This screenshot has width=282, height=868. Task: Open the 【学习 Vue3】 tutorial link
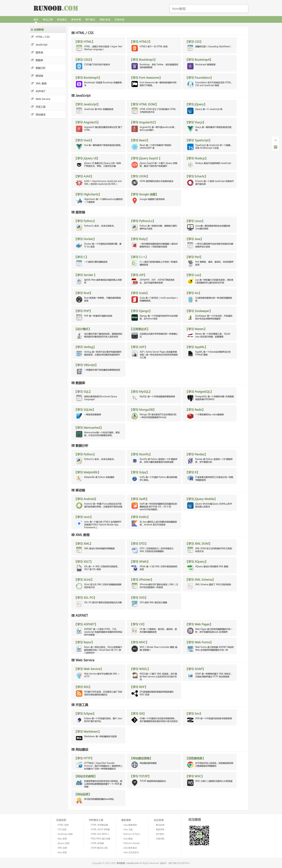coord(84,140)
